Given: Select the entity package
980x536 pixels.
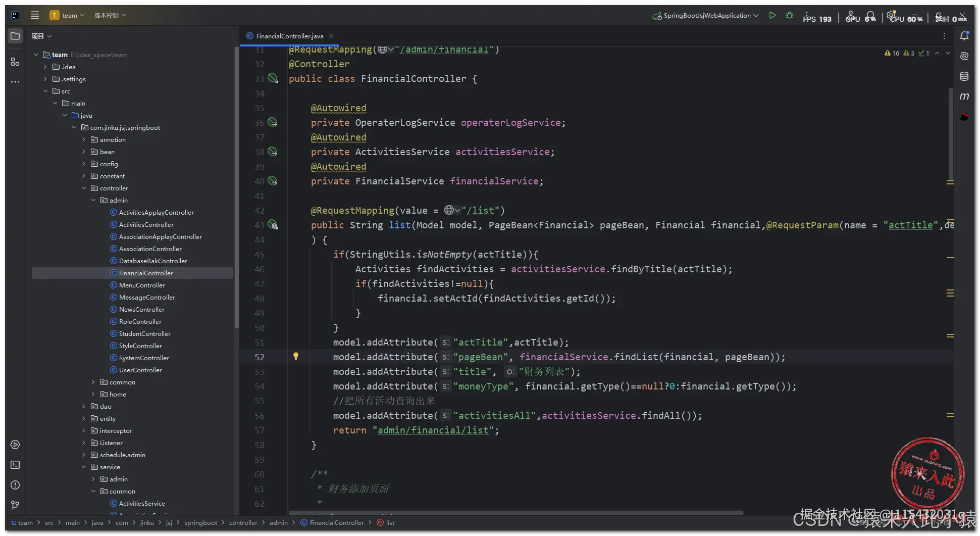Looking at the screenshot, I should tap(108, 418).
